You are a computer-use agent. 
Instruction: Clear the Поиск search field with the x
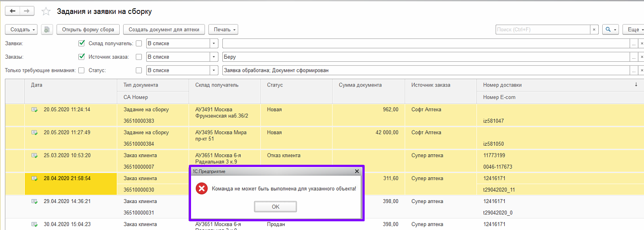tap(594, 30)
